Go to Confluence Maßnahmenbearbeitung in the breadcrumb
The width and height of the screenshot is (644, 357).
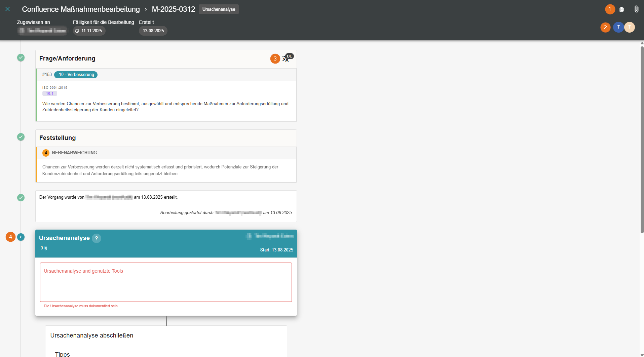(81, 9)
